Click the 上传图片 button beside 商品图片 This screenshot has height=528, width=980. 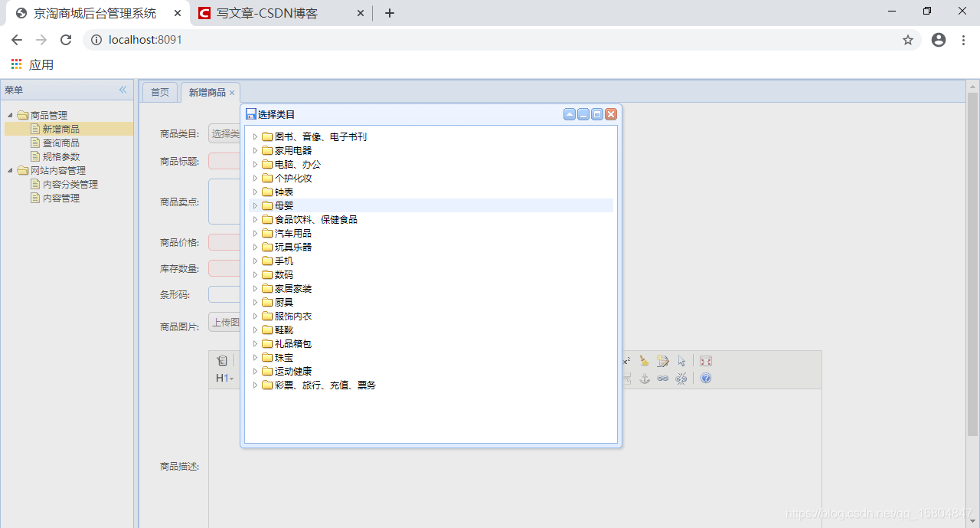[x=224, y=323]
